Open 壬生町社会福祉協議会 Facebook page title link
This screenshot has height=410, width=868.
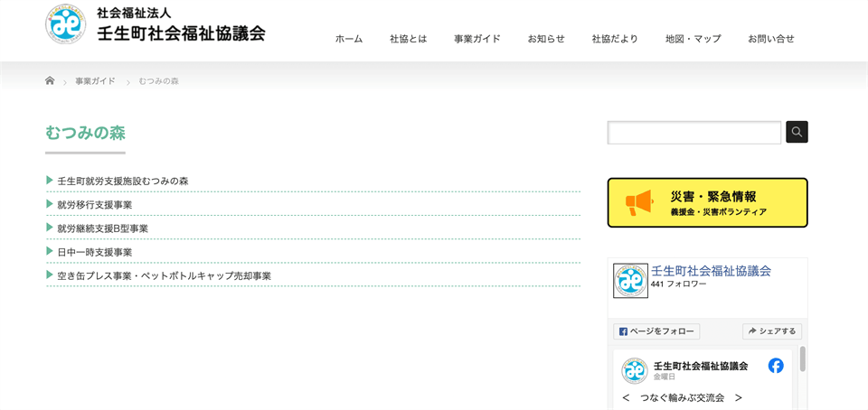[712, 271]
